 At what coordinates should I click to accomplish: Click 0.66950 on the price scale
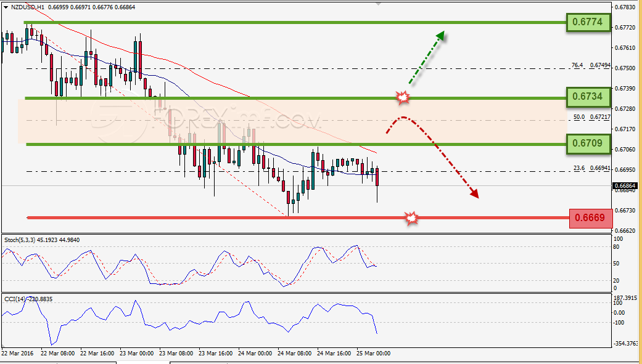[625, 170]
